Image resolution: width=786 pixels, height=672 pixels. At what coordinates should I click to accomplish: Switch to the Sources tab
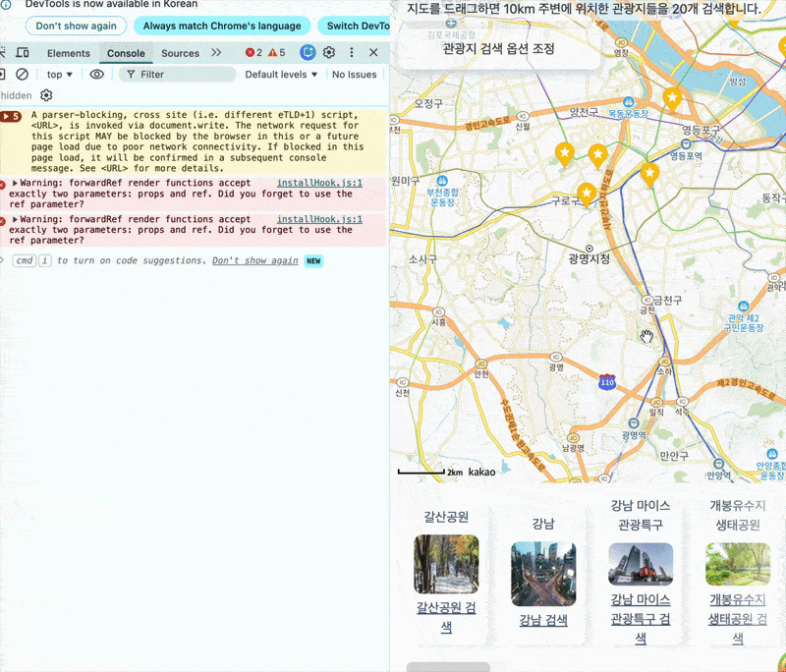[180, 53]
